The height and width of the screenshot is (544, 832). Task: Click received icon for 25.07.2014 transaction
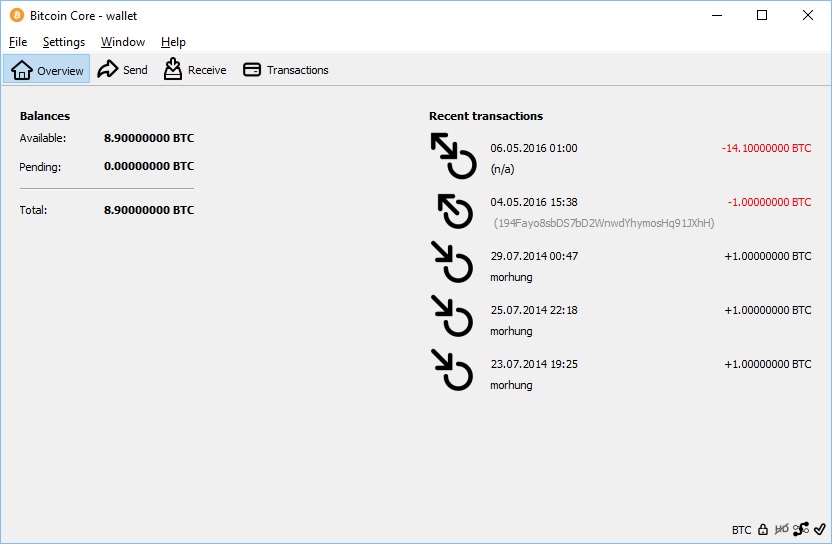click(452, 316)
